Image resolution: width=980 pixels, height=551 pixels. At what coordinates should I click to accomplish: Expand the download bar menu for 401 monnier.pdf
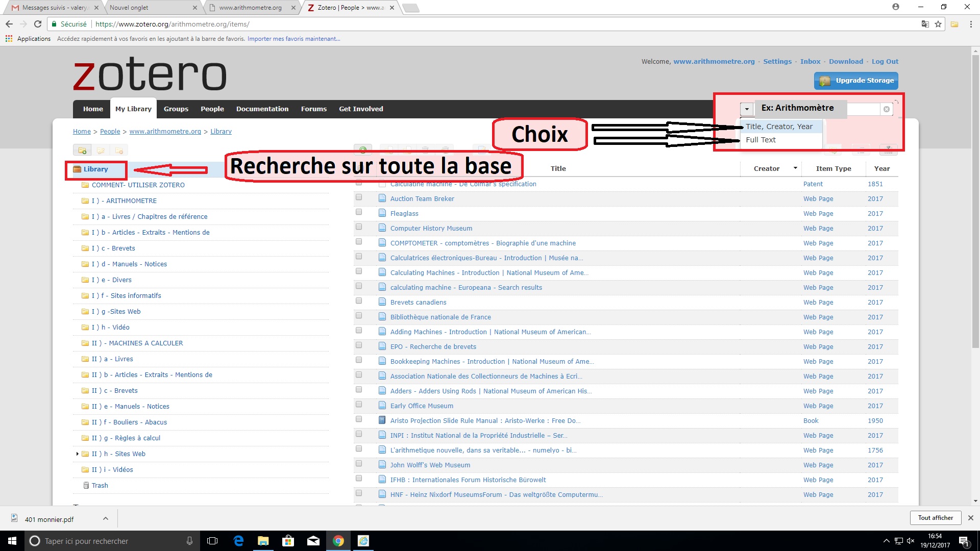tap(106, 519)
